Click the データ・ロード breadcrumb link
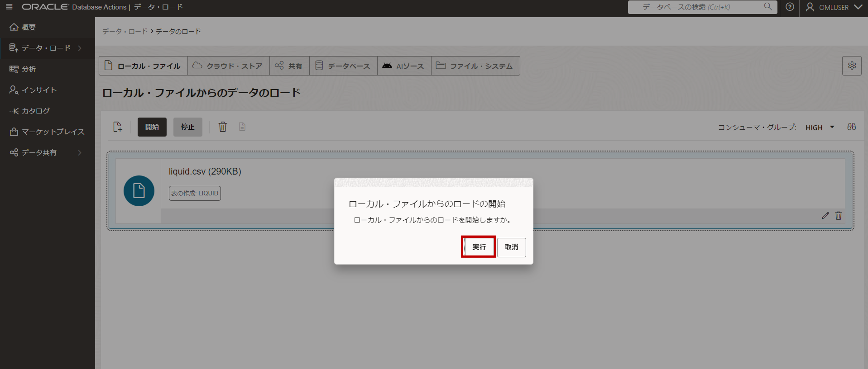The image size is (868, 369). 125,31
